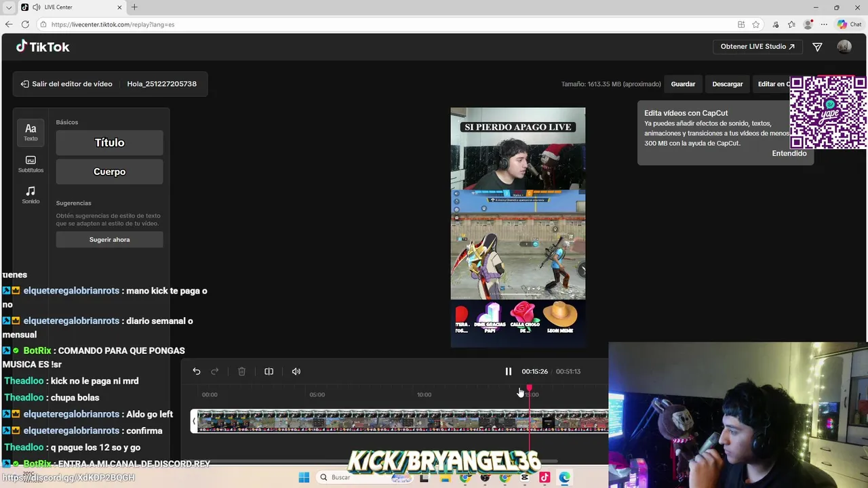This screenshot has height=488, width=868.
Task: Click the TikTok logo
Action: click(x=43, y=47)
